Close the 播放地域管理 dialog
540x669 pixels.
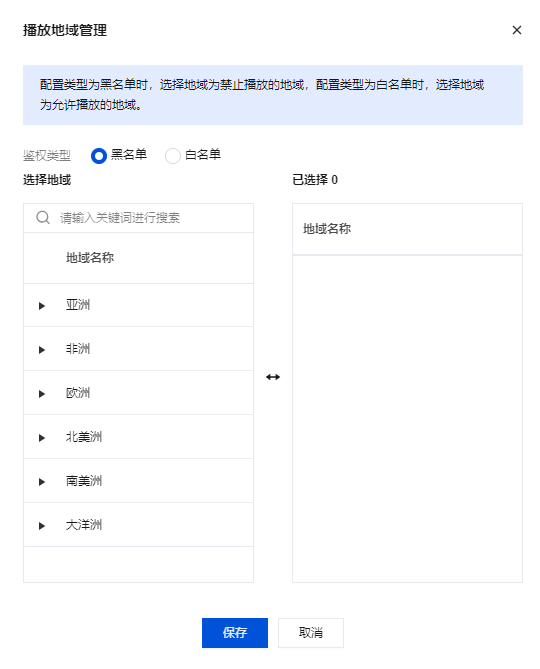[517, 30]
